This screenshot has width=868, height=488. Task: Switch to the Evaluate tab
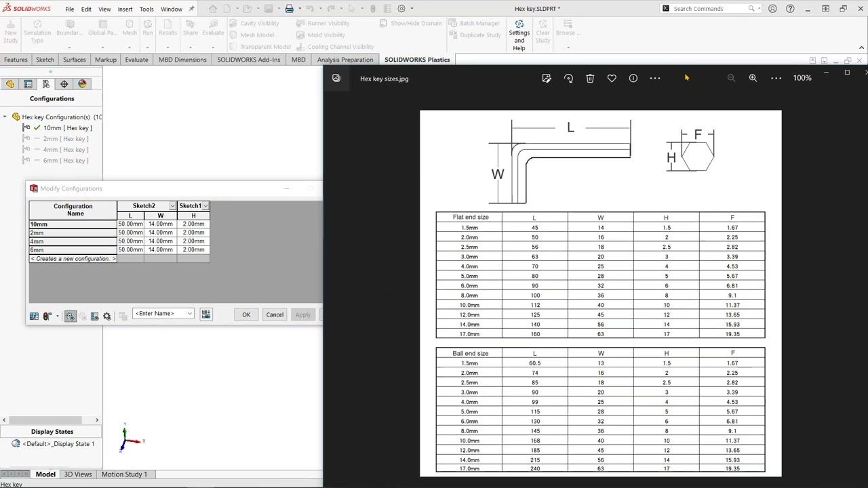click(136, 60)
